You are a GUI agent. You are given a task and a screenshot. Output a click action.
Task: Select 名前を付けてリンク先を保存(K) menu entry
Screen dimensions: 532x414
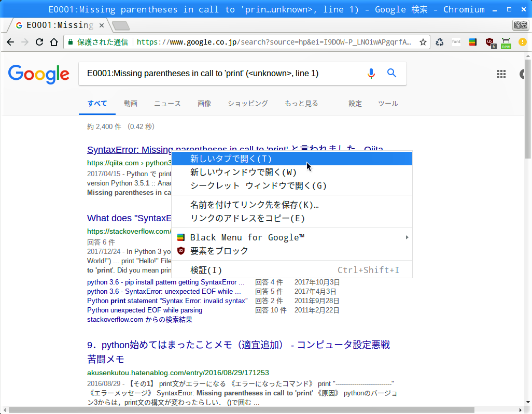click(x=292, y=205)
